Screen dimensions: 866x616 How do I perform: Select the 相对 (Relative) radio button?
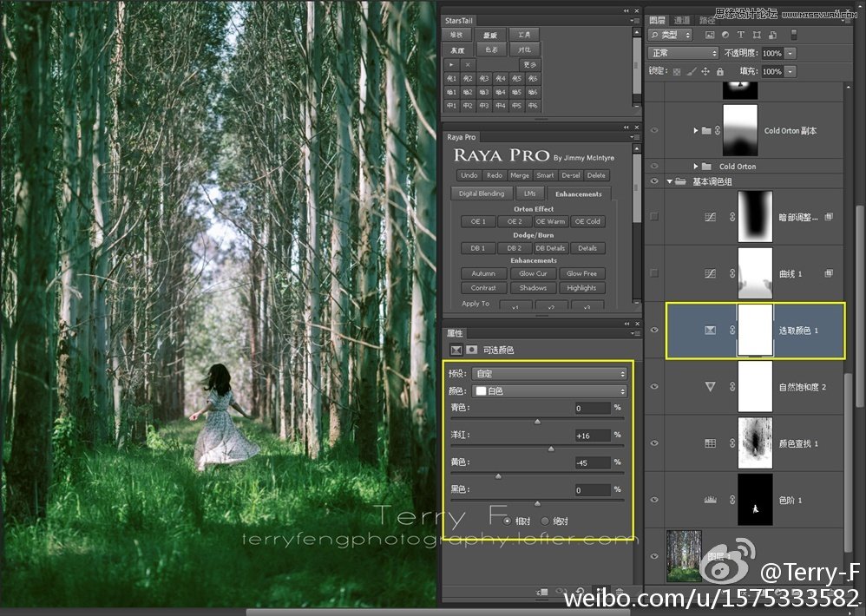coord(507,521)
